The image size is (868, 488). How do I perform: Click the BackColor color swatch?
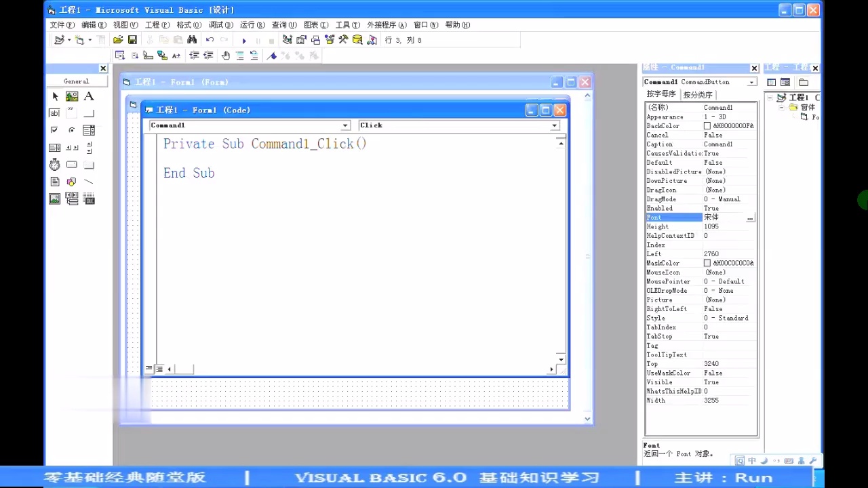point(707,126)
